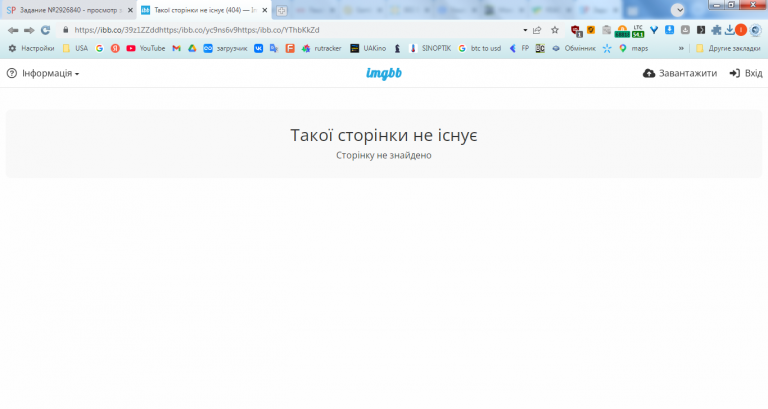Screen dimensions: 768x409
Task: Click the share page icon
Action: 537,30
